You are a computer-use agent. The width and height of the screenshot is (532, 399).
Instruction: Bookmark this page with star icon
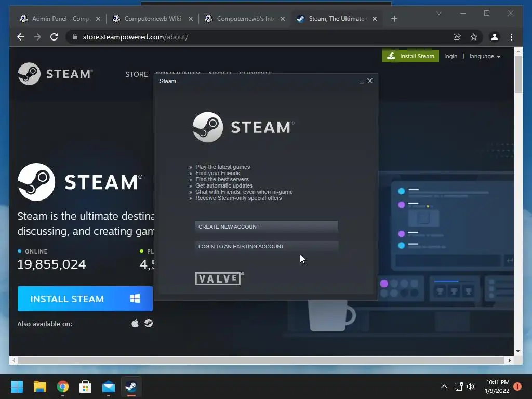point(474,37)
